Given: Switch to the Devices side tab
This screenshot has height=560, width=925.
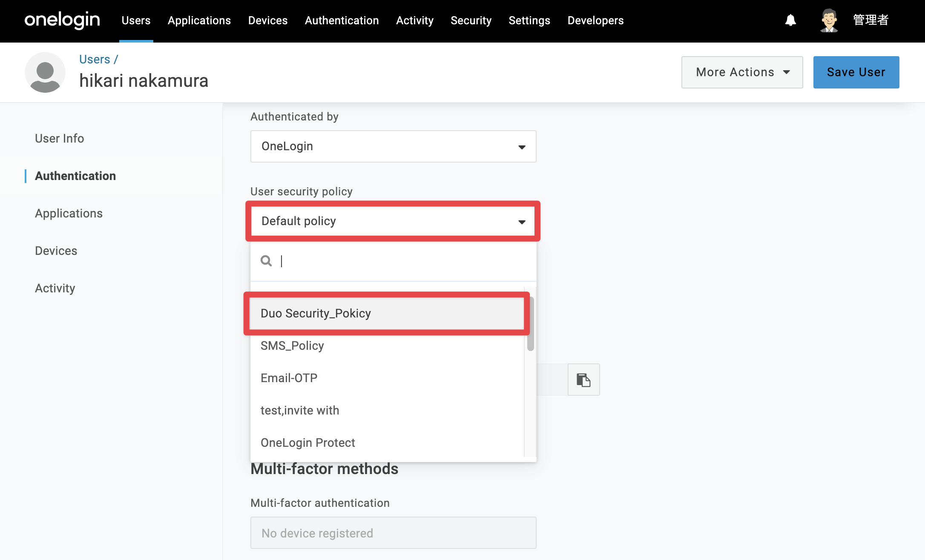Looking at the screenshot, I should click(x=56, y=251).
